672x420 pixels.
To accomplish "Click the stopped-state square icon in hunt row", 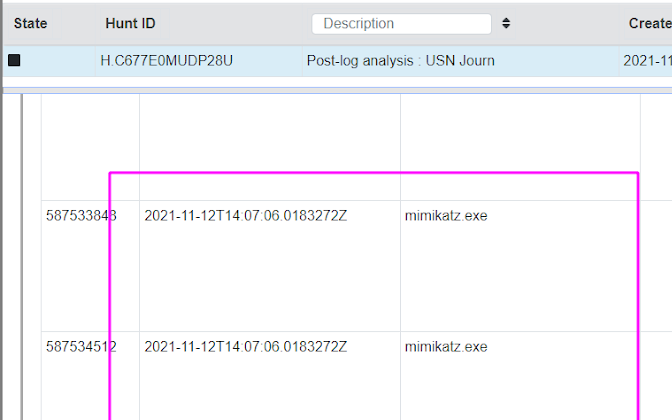I will 14,61.
